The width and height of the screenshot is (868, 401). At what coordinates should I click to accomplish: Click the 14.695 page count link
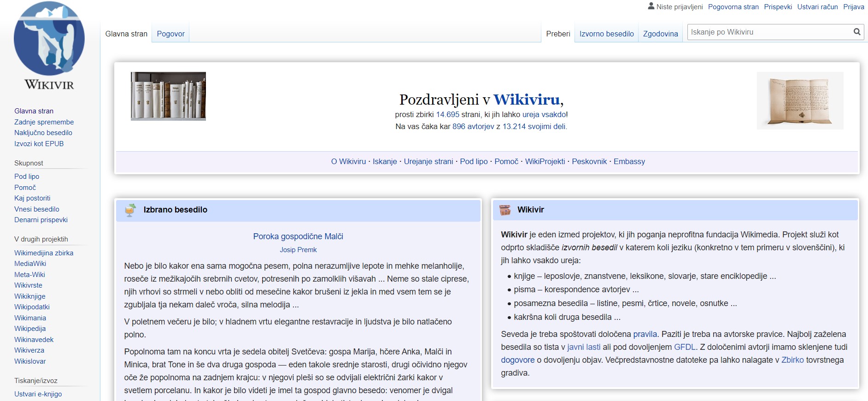(x=447, y=114)
